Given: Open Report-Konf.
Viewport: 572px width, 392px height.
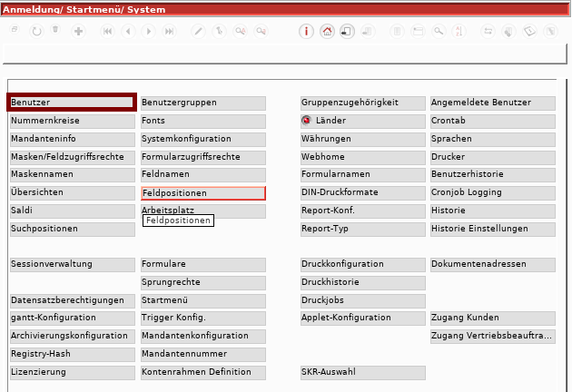Looking at the screenshot, I should [363, 211].
